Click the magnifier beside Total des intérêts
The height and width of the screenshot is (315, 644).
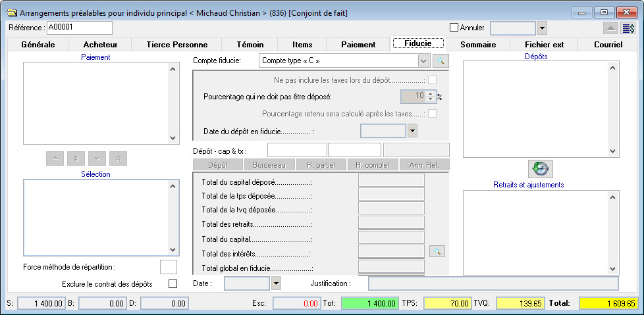click(437, 251)
